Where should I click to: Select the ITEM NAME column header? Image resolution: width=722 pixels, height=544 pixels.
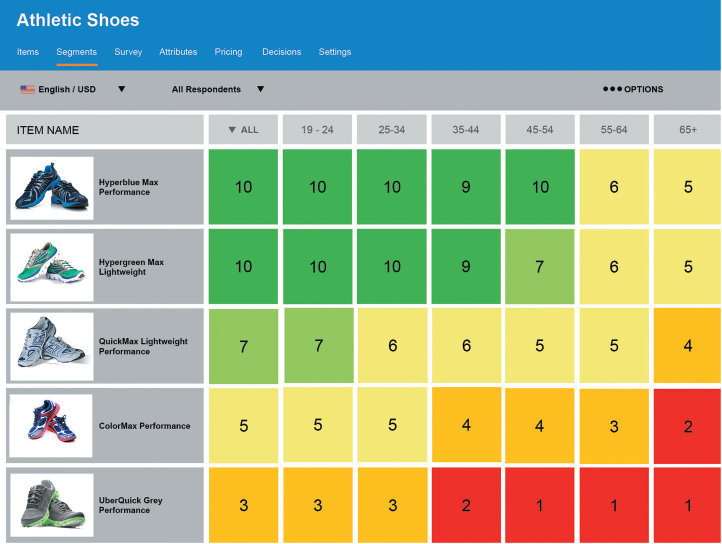click(x=104, y=130)
